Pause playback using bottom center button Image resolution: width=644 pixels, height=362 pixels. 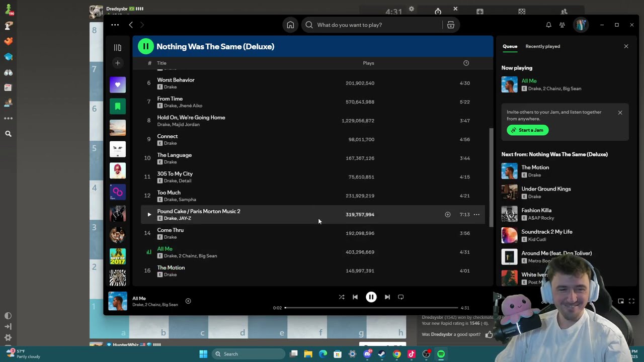coord(371,297)
